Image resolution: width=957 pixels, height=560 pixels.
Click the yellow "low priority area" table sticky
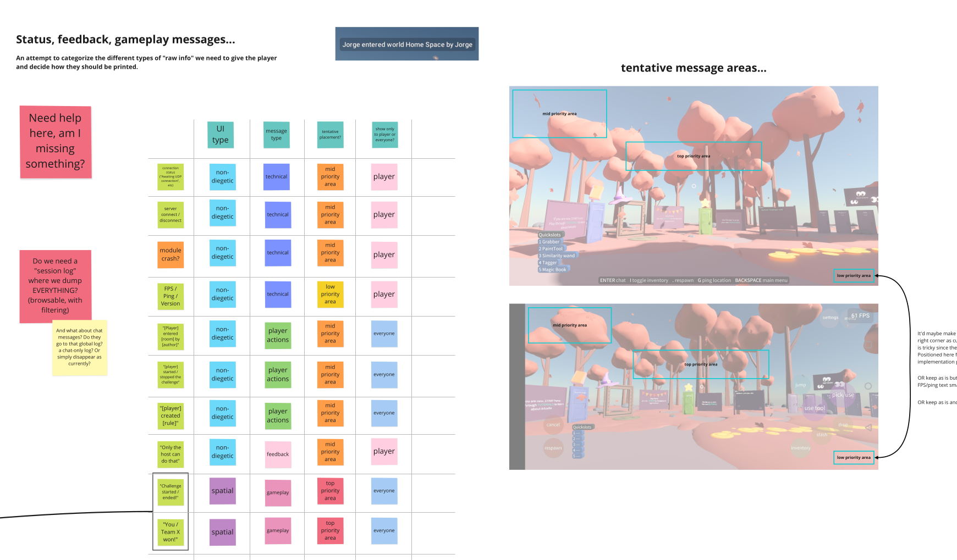(330, 295)
